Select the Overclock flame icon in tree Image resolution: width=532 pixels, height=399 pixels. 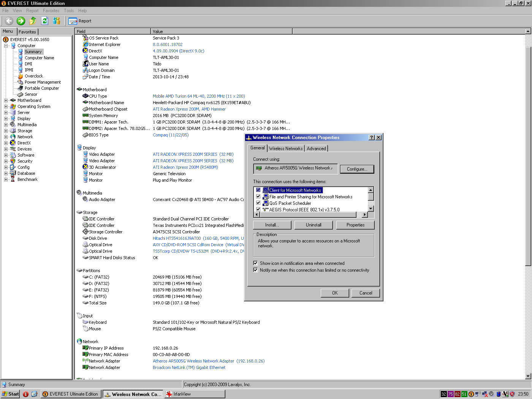point(21,76)
